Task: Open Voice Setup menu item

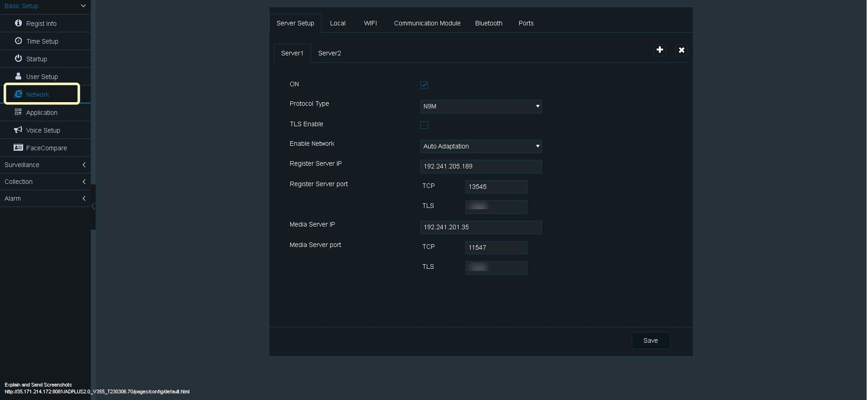Action: [x=45, y=130]
